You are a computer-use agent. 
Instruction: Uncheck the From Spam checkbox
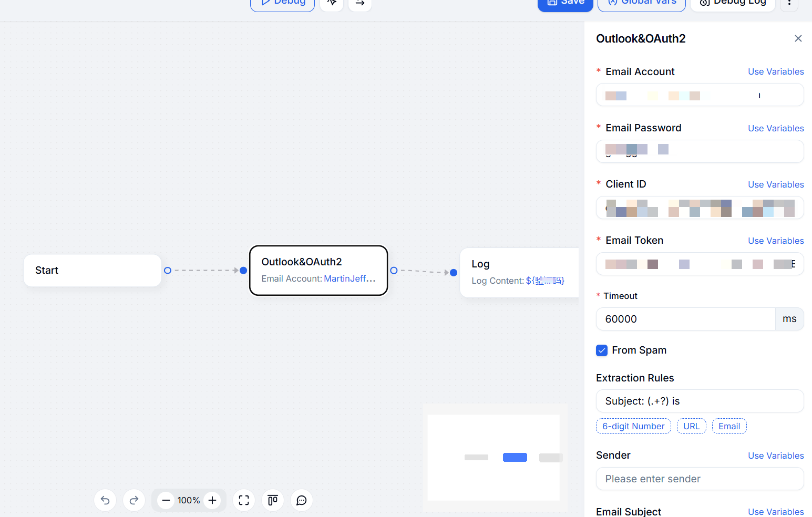point(602,350)
